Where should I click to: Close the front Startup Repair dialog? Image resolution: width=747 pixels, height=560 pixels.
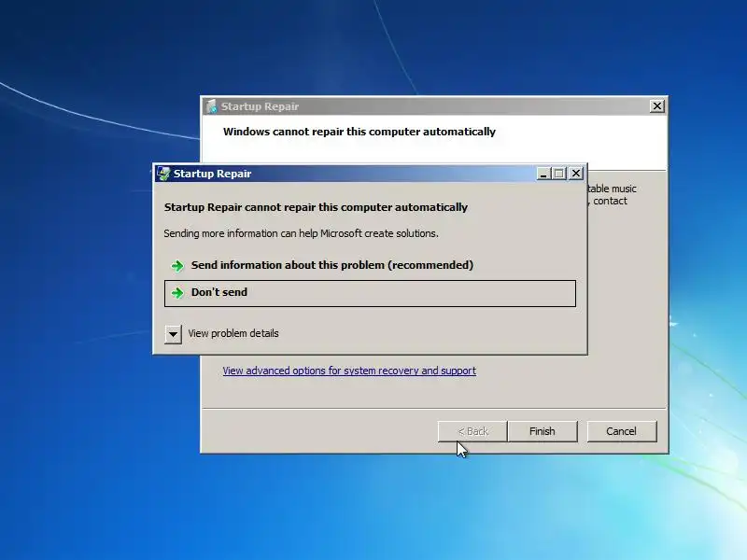point(575,174)
